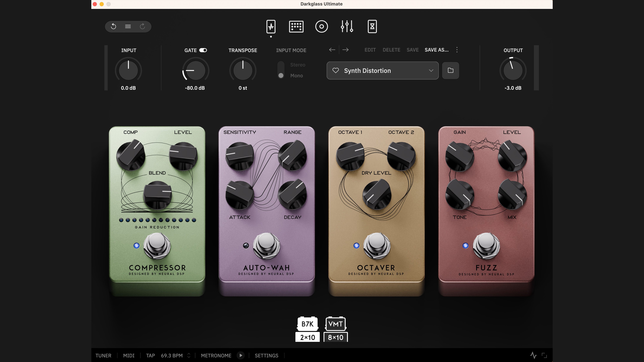Click the Compressor Comp knob
Viewport: 644px width, 362px height.
point(131,155)
